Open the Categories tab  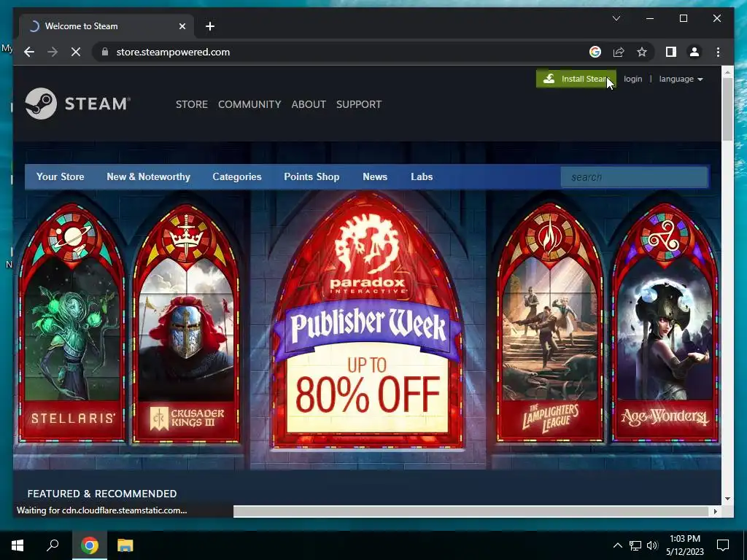[x=237, y=176]
